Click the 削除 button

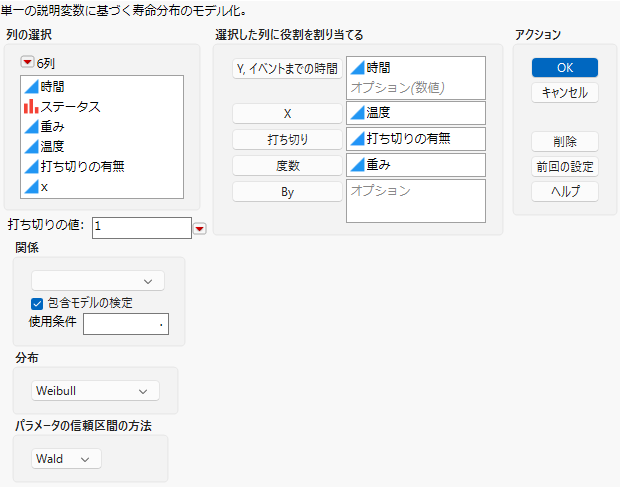[565, 142]
